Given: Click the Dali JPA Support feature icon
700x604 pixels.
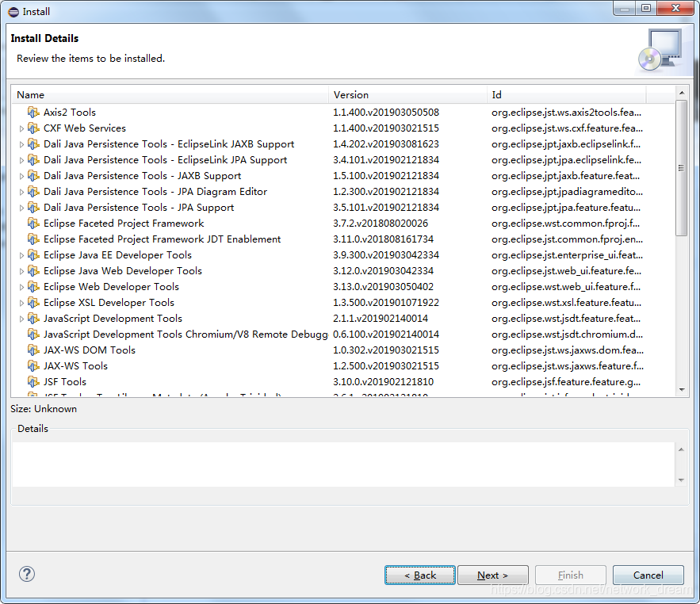Looking at the screenshot, I should pos(33,207).
